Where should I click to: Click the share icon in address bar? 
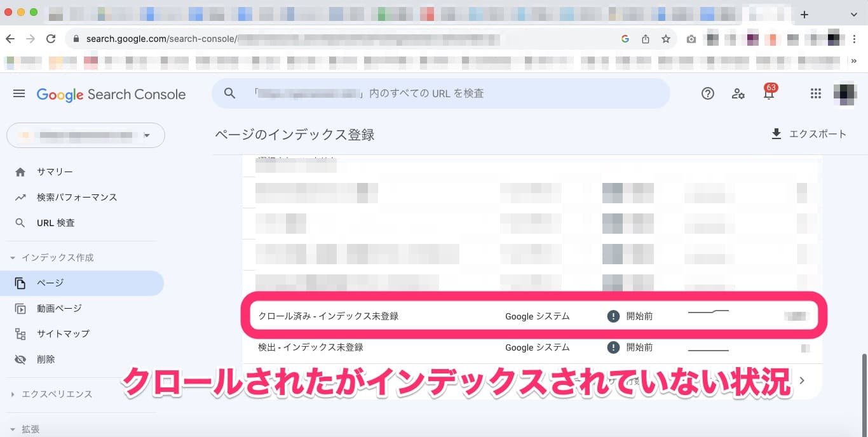(646, 39)
